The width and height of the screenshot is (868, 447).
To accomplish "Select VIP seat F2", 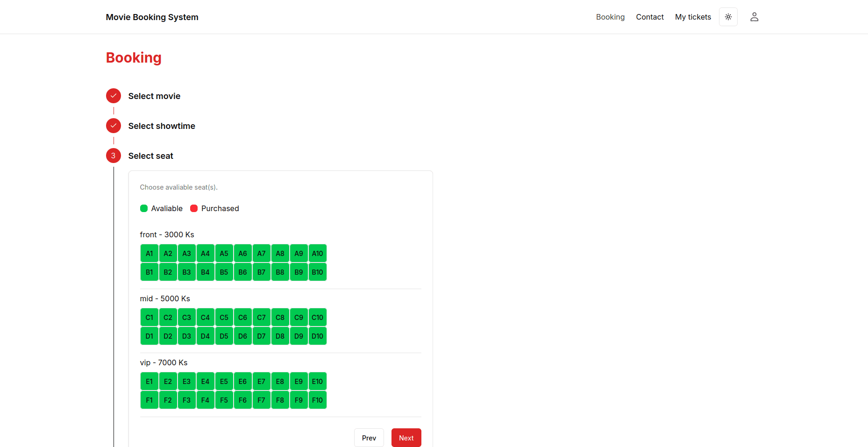I will pyautogui.click(x=168, y=400).
